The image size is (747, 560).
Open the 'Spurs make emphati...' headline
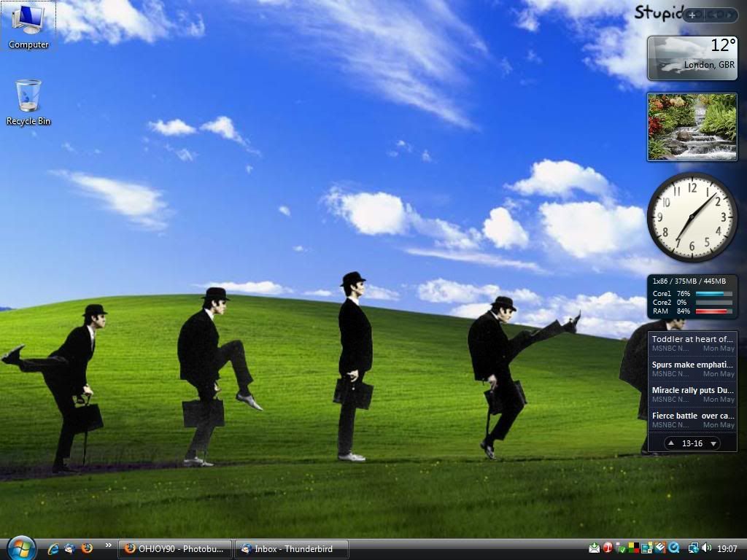click(692, 365)
